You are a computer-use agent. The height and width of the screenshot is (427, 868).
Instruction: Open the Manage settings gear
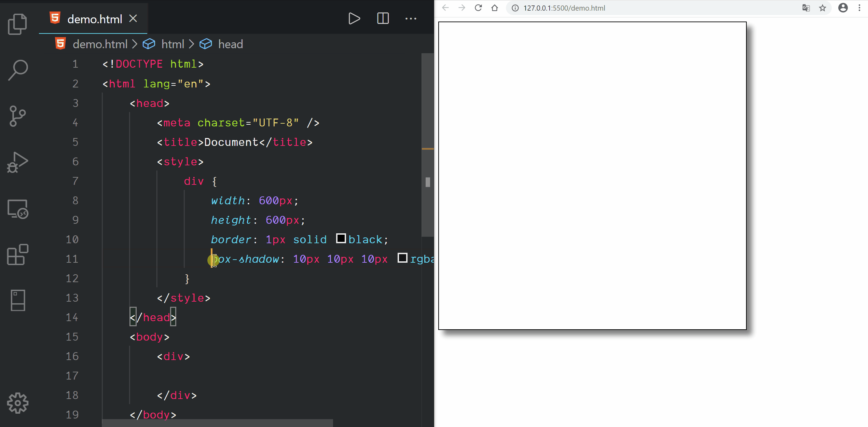click(x=17, y=403)
